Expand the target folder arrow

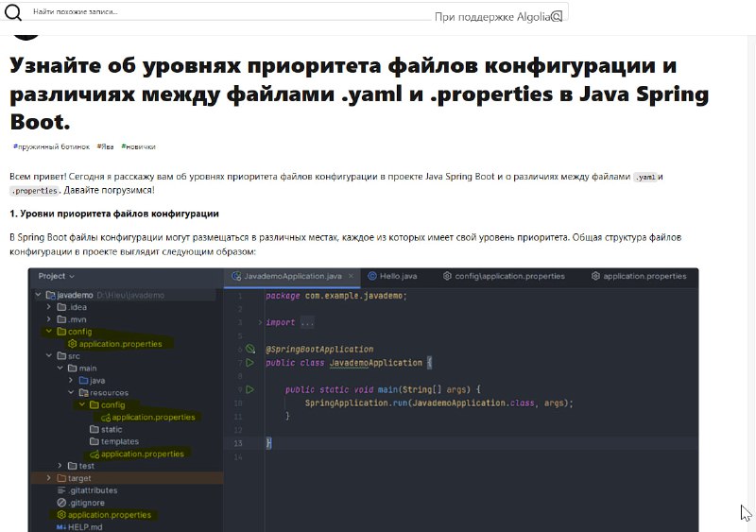tap(49, 478)
